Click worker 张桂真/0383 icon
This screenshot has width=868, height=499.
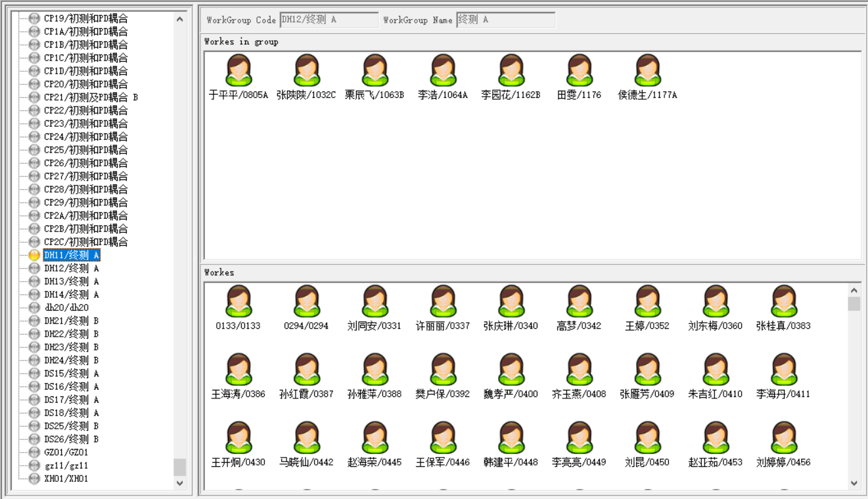[783, 302]
